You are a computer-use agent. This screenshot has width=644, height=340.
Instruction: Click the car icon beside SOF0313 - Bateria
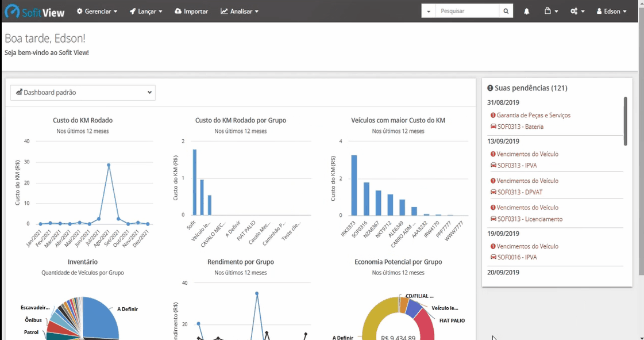[493, 126]
